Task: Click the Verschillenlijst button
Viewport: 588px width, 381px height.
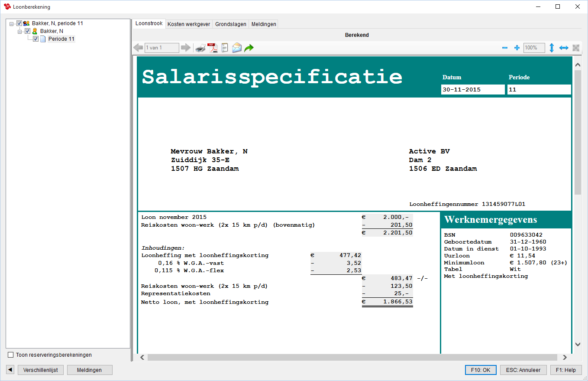Action: (x=41, y=370)
